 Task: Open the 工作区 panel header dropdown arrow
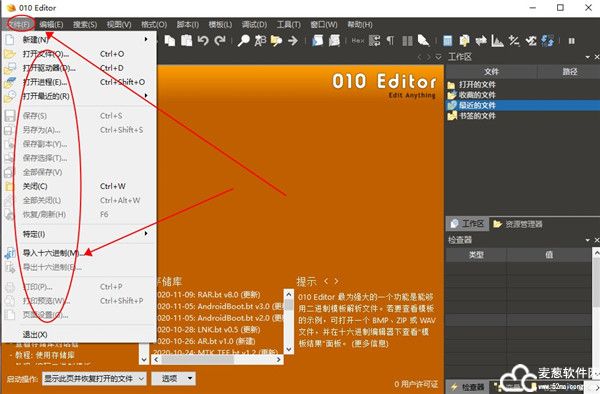click(x=587, y=57)
